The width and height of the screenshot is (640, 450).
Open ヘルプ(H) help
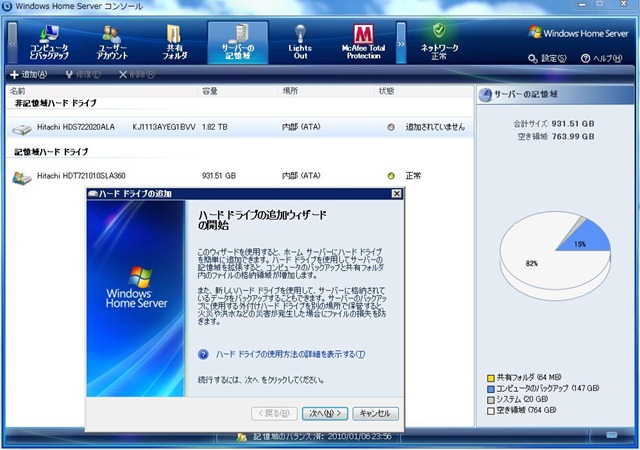pos(602,58)
